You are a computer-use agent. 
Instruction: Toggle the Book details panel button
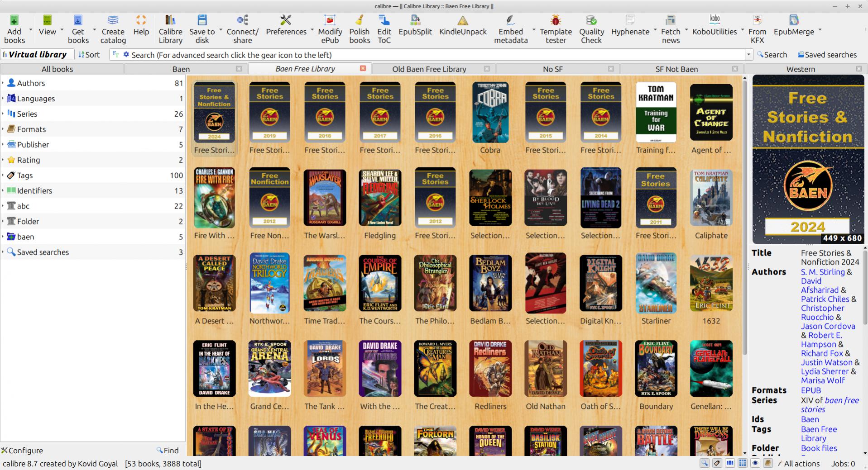[x=768, y=463]
